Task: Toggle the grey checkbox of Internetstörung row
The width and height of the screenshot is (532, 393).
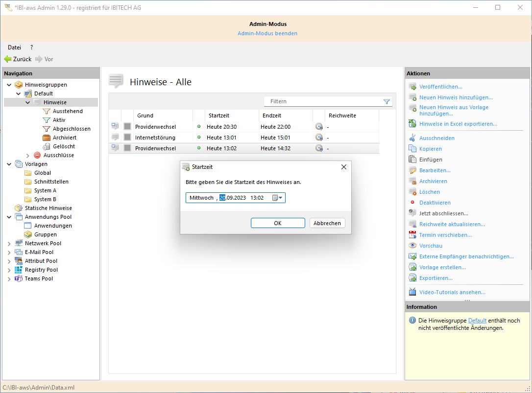Action: coord(127,138)
